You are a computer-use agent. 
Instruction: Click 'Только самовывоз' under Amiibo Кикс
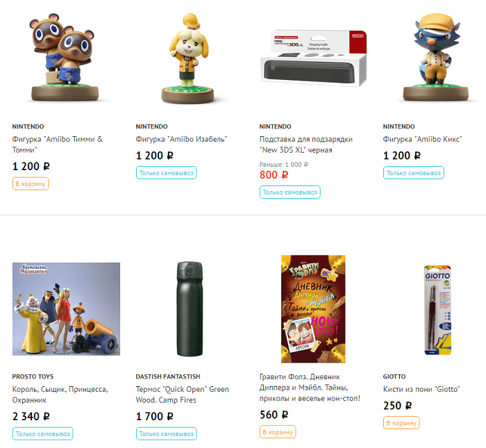tap(414, 173)
